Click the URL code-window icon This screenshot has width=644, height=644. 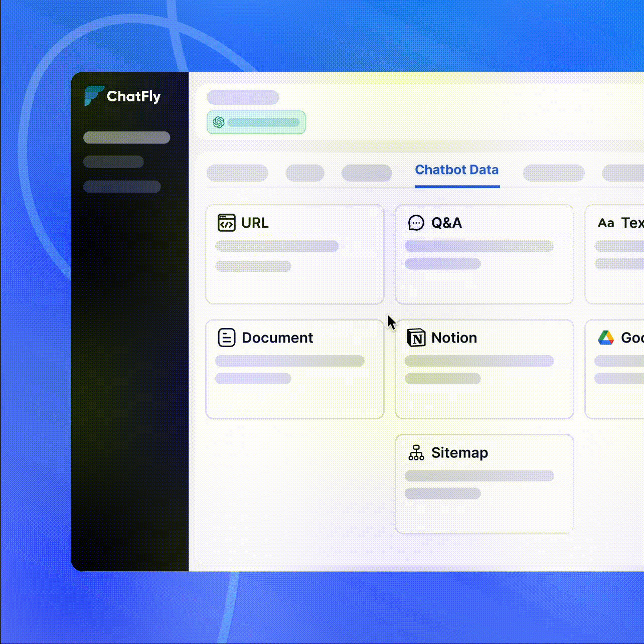click(x=226, y=222)
